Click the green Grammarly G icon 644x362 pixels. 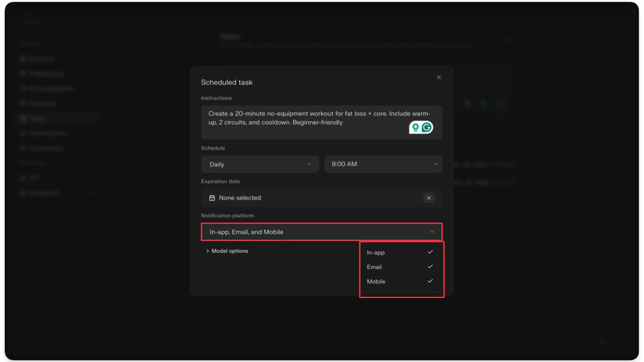pyautogui.click(x=426, y=128)
